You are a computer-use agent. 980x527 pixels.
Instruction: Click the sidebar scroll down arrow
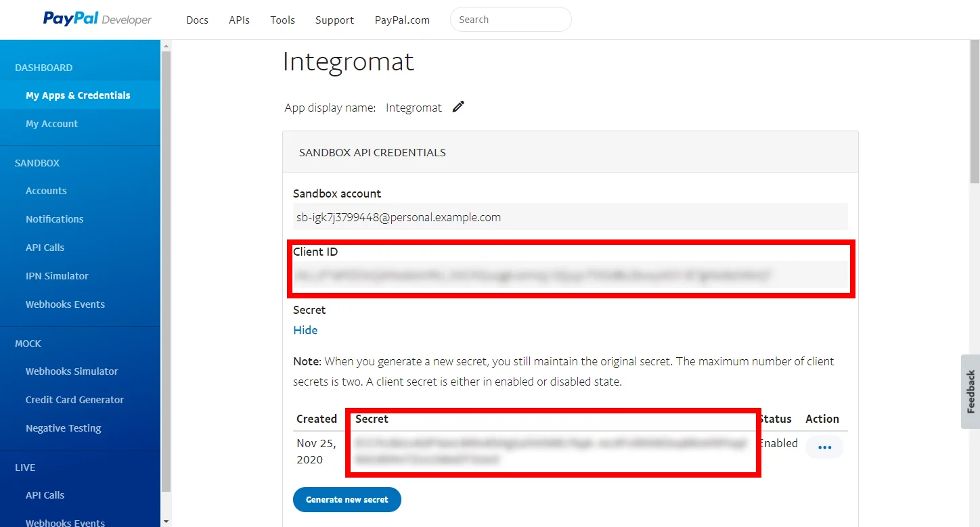coord(166,521)
